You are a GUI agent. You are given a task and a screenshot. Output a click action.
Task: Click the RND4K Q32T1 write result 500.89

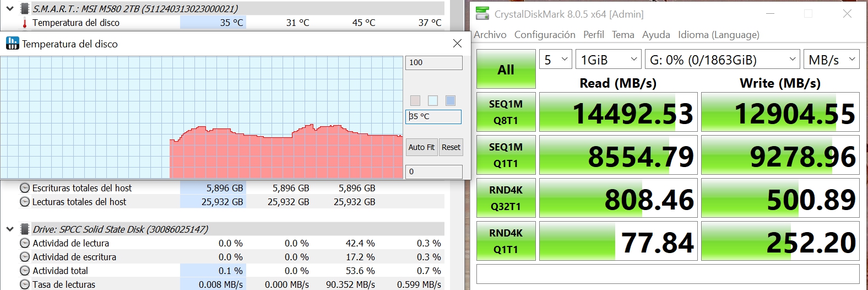[780, 198]
